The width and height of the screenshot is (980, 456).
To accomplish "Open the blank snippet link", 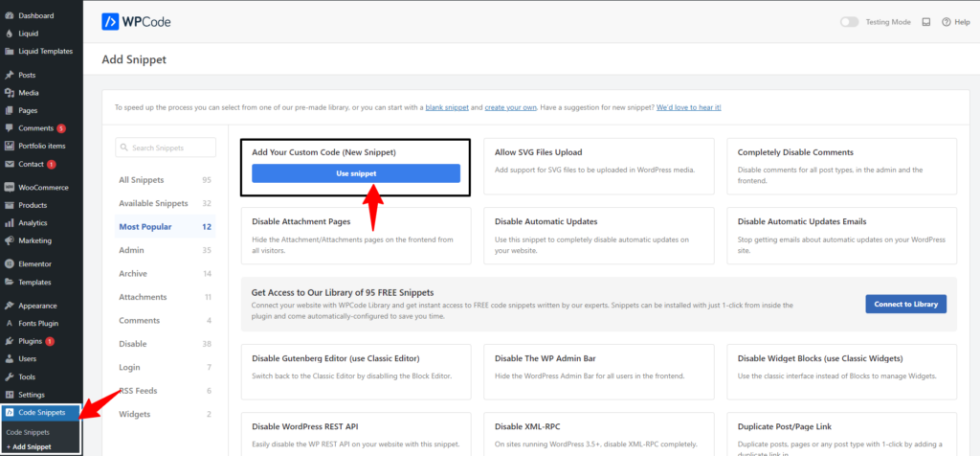I will pyautogui.click(x=448, y=107).
